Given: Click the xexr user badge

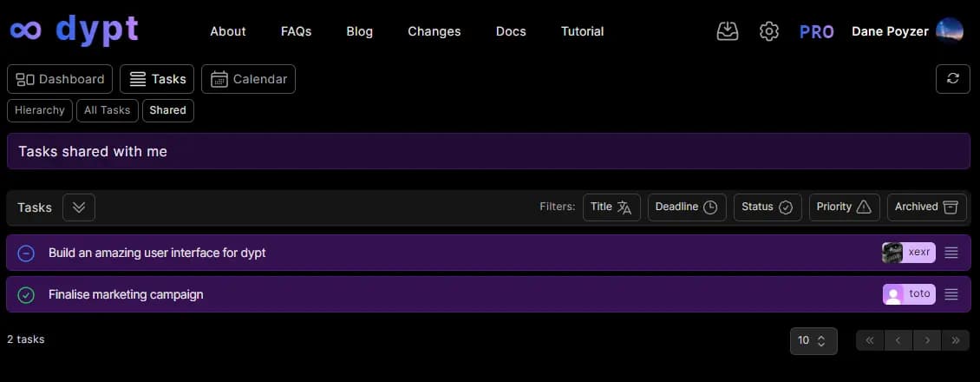Looking at the screenshot, I should [908, 253].
